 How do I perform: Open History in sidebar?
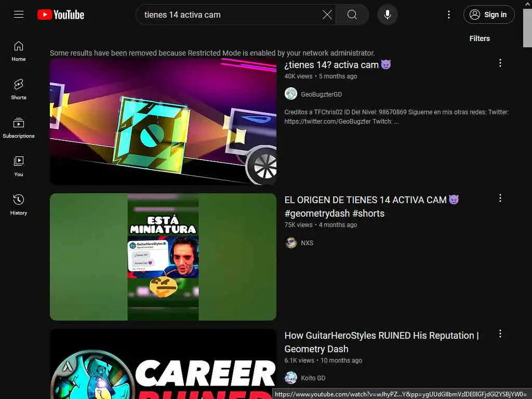pos(19,205)
